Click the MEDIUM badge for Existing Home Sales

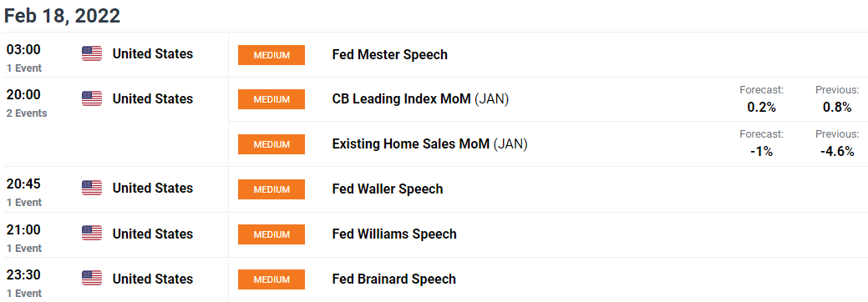point(272,144)
